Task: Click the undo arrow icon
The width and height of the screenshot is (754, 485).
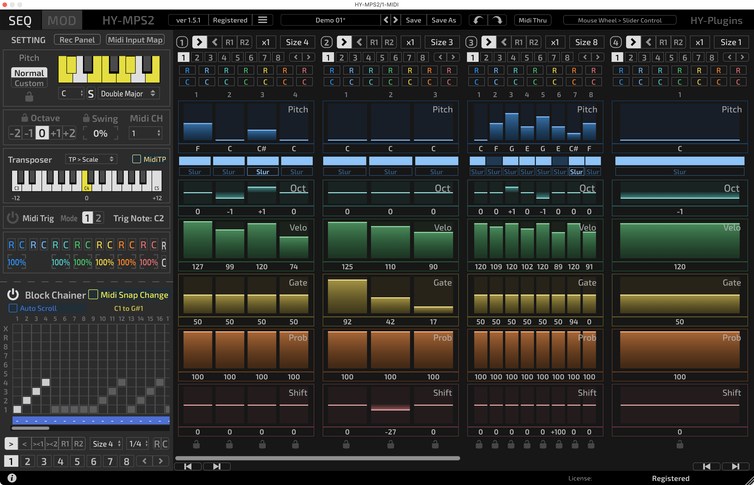Action: [x=477, y=20]
